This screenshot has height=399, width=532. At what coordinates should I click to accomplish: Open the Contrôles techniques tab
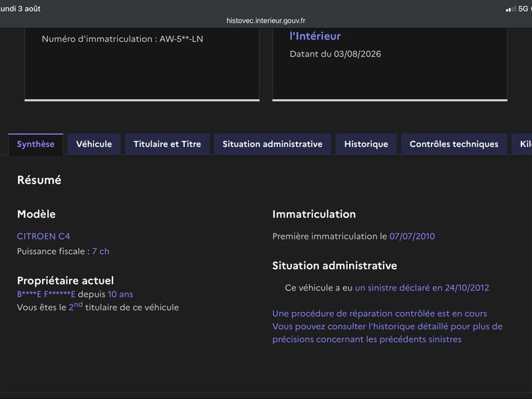pyautogui.click(x=454, y=144)
